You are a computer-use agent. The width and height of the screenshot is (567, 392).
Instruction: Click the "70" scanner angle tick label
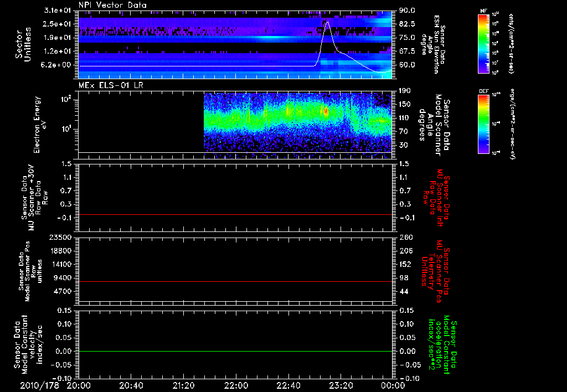(403, 132)
